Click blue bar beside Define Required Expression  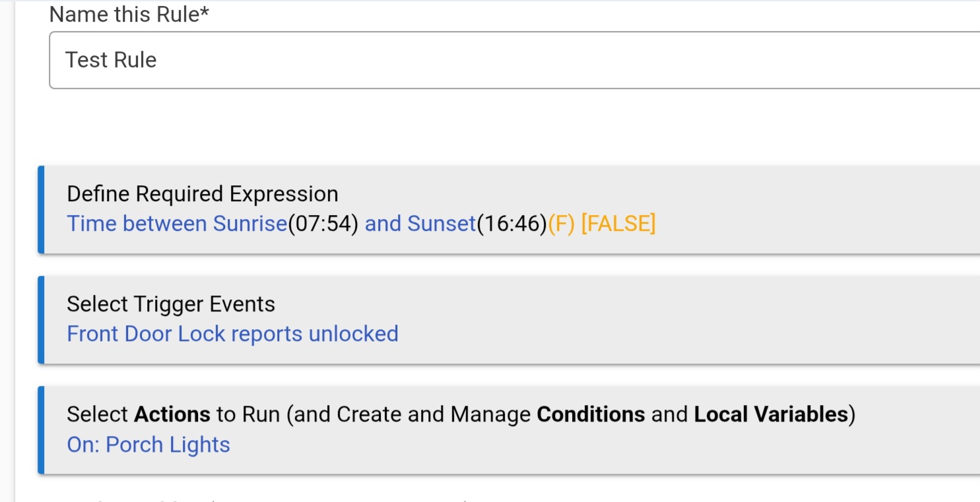click(41, 210)
